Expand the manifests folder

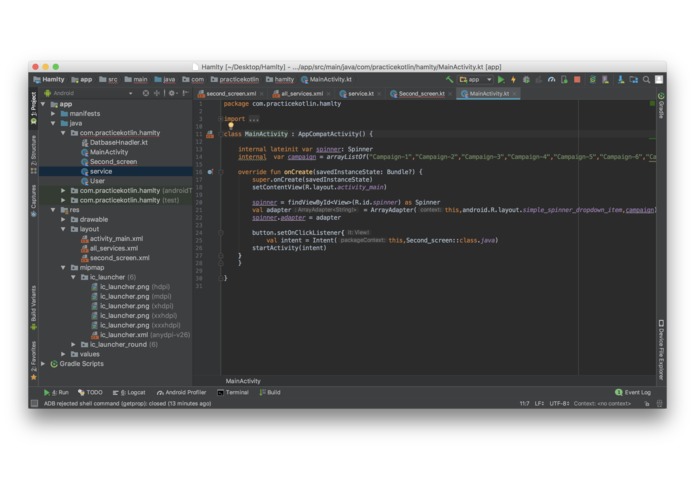(x=53, y=114)
